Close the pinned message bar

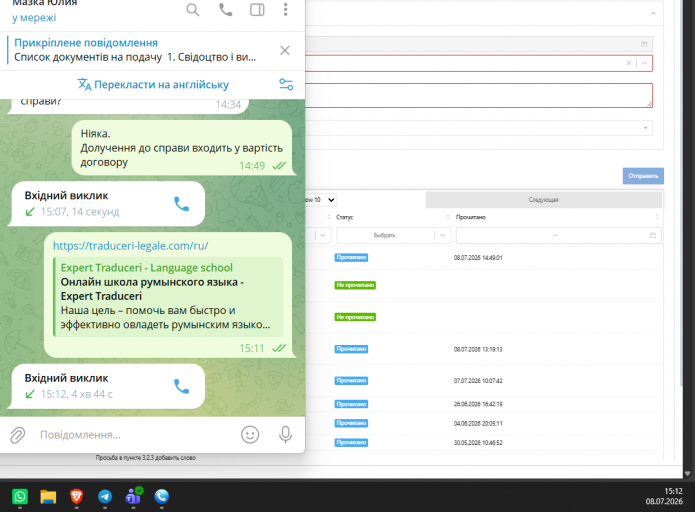[285, 51]
